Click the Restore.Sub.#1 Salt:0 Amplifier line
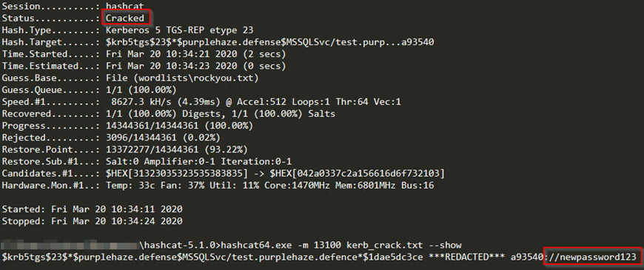644x270 pixels. click(x=147, y=161)
